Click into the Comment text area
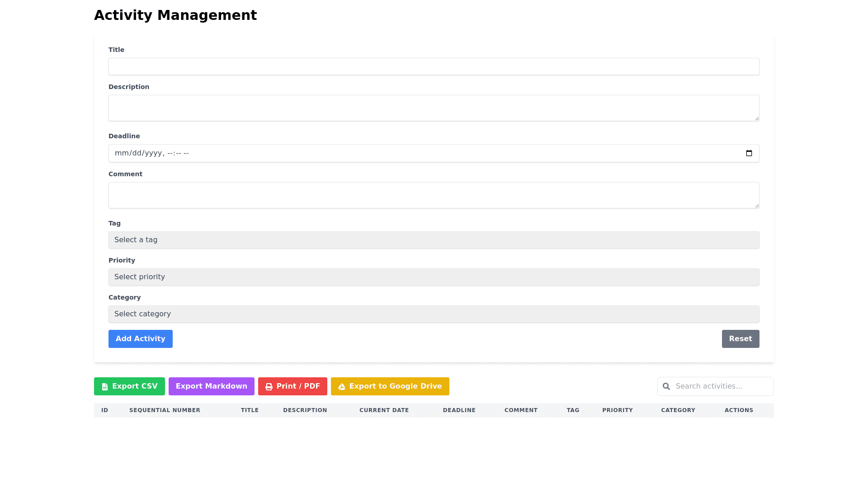 (434, 195)
